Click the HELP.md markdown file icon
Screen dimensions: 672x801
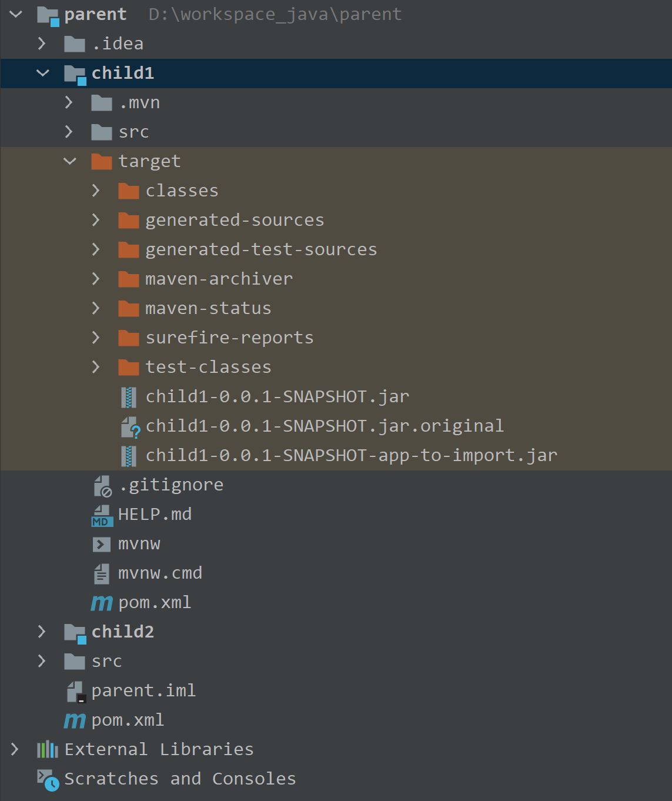pyautogui.click(x=101, y=515)
